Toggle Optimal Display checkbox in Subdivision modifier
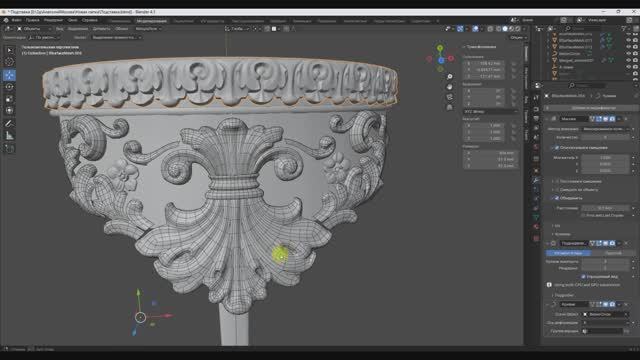 [583, 277]
